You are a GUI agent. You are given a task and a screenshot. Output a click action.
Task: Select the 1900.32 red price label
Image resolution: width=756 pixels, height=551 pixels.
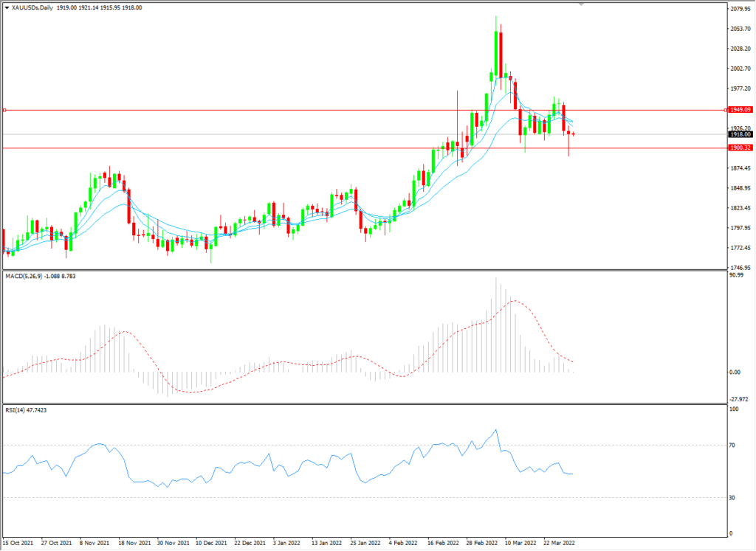click(x=740, y=148)
